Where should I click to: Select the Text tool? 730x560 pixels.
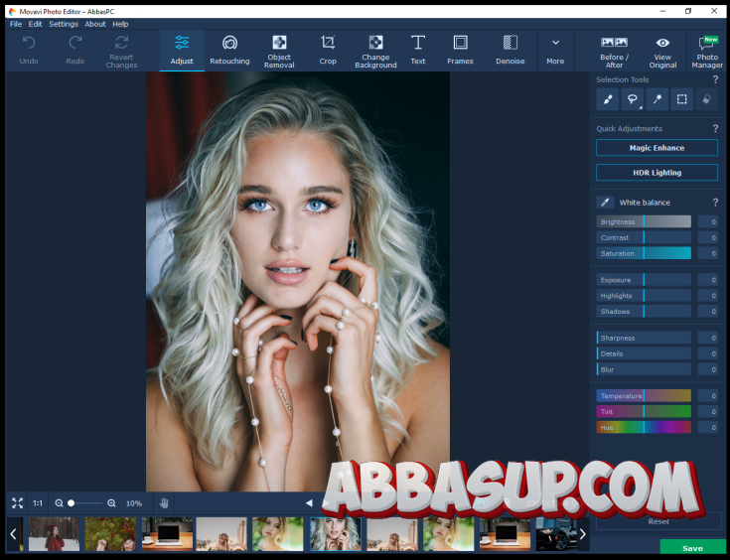coord(417,51)
